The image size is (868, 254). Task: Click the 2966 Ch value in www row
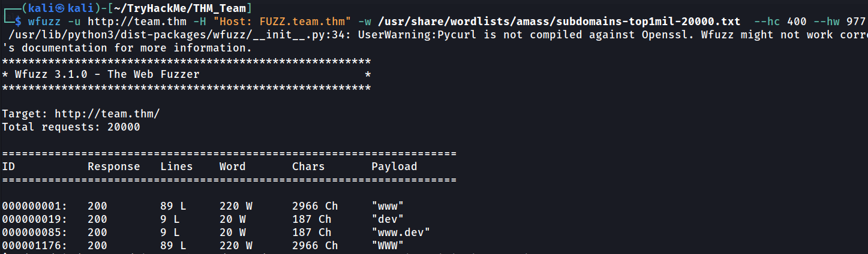[315, 206]
